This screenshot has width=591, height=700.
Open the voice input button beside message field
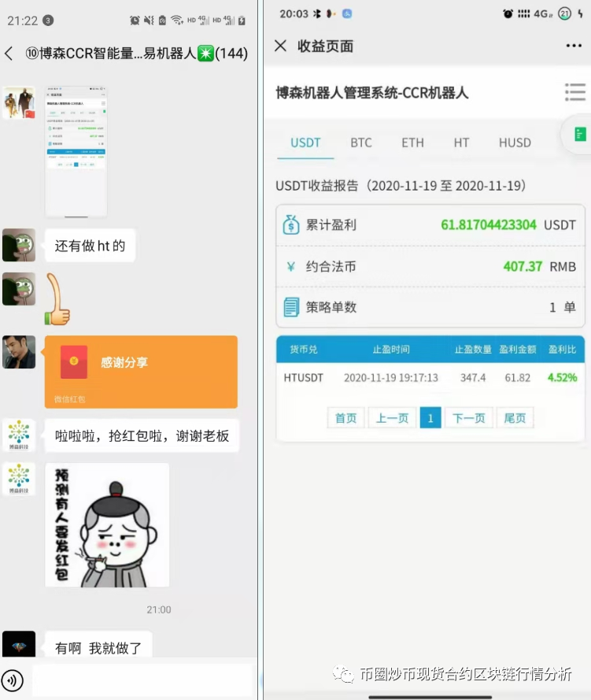point(12,680)
